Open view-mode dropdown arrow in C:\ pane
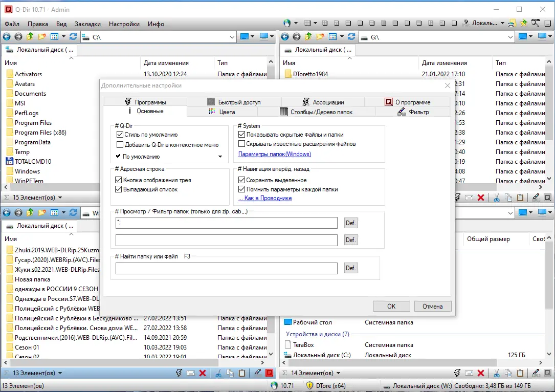The height and width of the screenshot is (392, 555). coord(63,36)
